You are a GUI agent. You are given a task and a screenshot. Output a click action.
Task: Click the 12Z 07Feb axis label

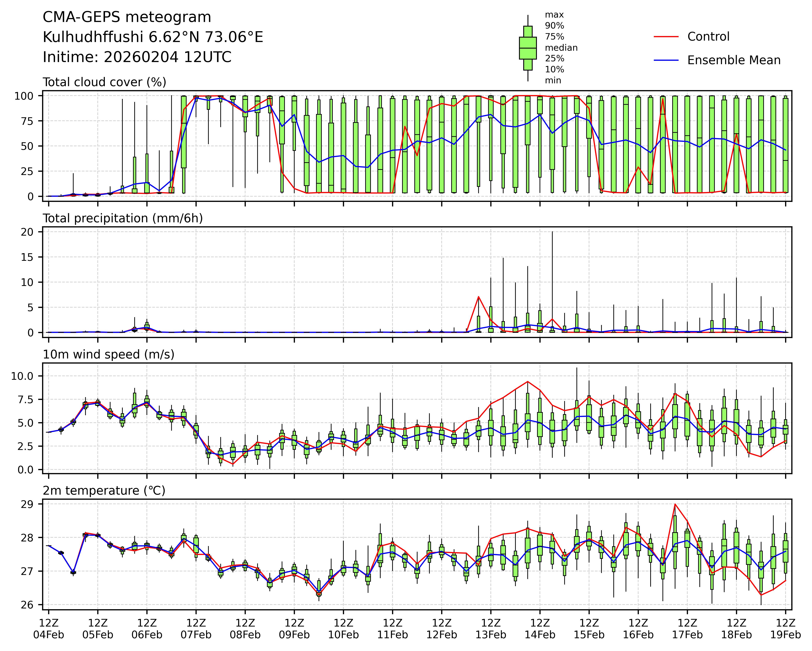(196, 628)
